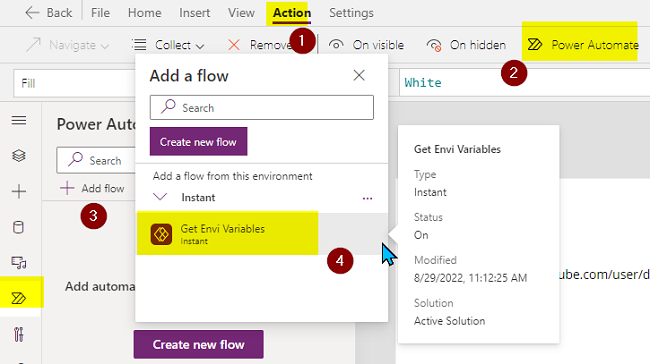The width and height of the screenshot is (650, 364).
Task: Close the Add a flow dialog
Action: (359, 75)
